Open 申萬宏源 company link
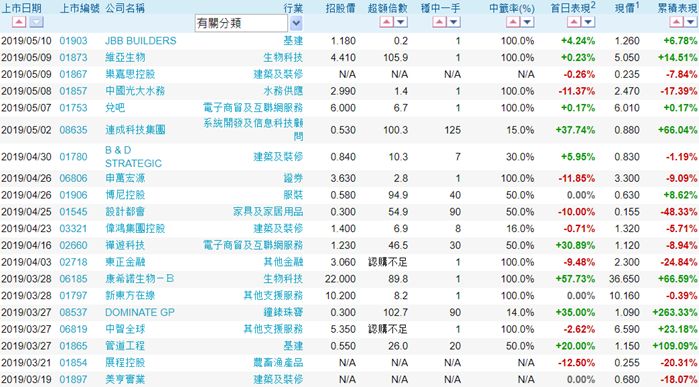 coord(125,178)
